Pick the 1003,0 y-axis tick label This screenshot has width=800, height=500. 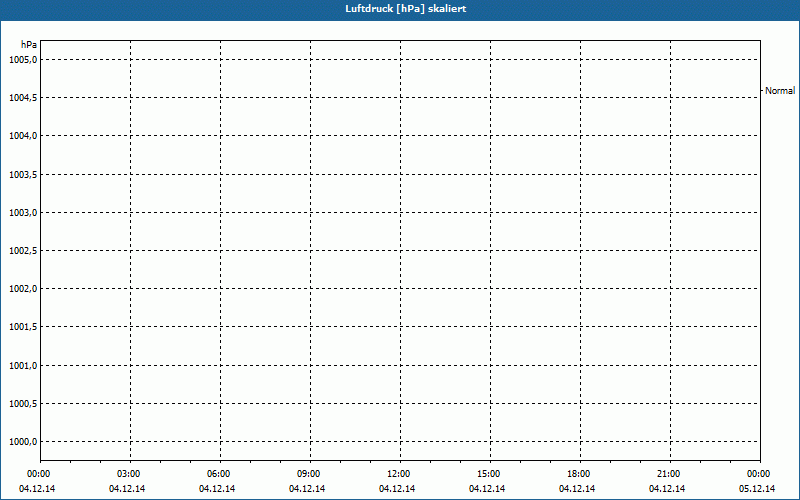pos(23,212)
